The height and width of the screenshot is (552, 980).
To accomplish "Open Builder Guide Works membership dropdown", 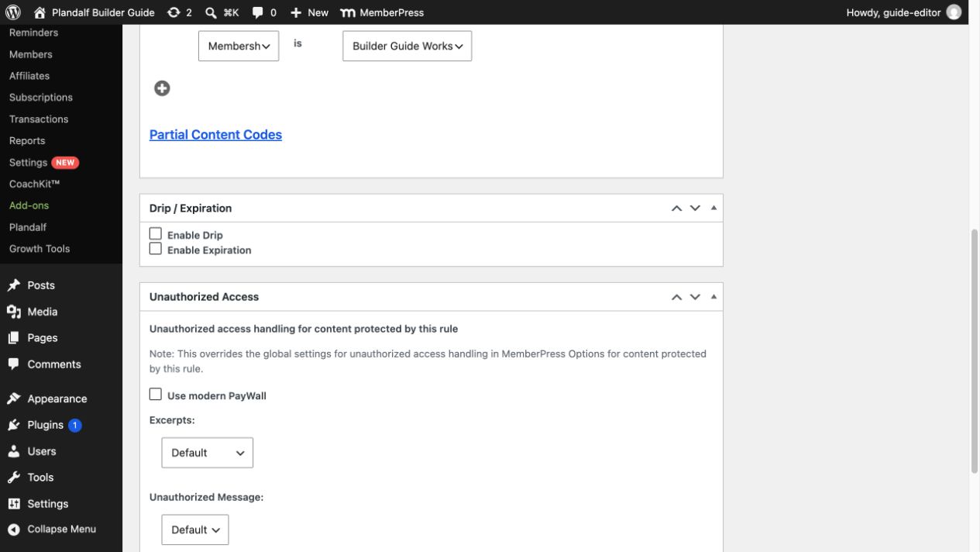I will [407, 46].
